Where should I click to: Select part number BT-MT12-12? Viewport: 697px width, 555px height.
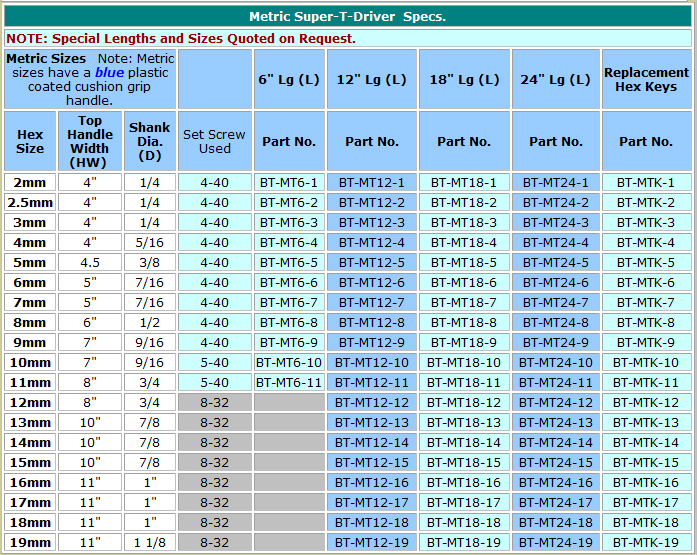[x=372, y=402]
